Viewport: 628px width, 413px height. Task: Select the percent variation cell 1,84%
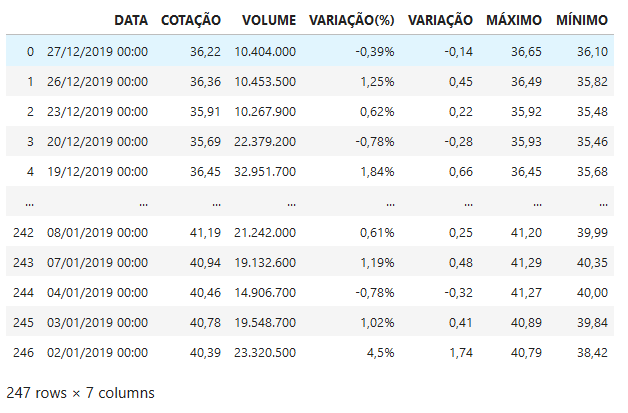374,171
